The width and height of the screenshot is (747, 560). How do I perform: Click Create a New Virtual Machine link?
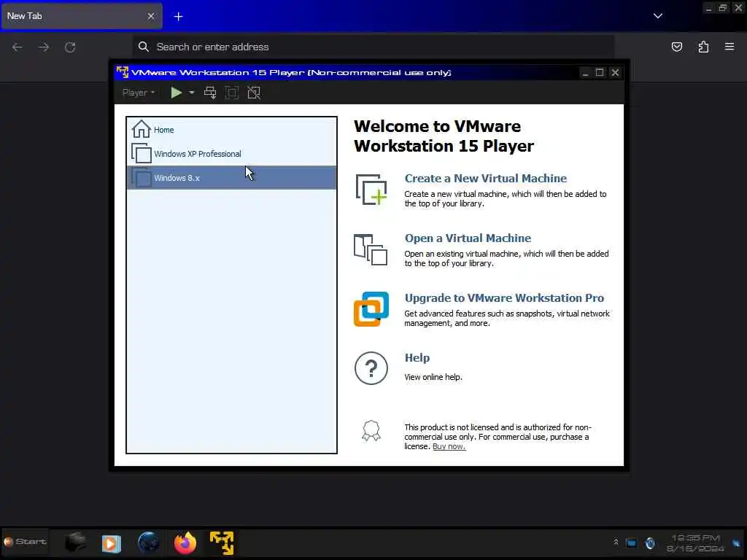pos(485,178)
